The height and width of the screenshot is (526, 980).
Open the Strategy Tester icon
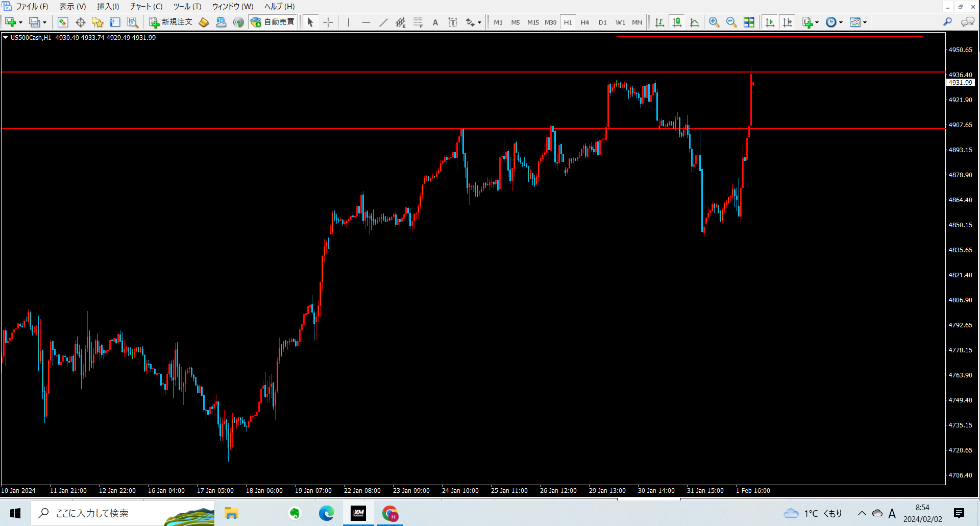point(133,22)
